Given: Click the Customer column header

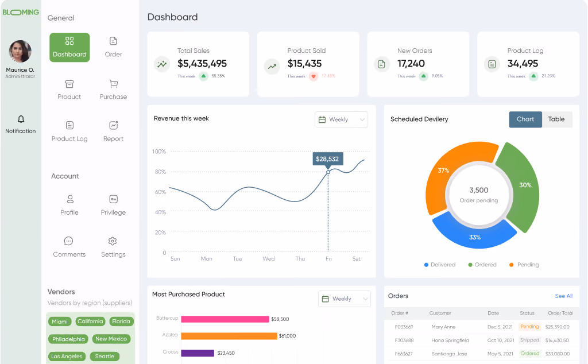Looking at the screenshot, I should coord(440,313).
